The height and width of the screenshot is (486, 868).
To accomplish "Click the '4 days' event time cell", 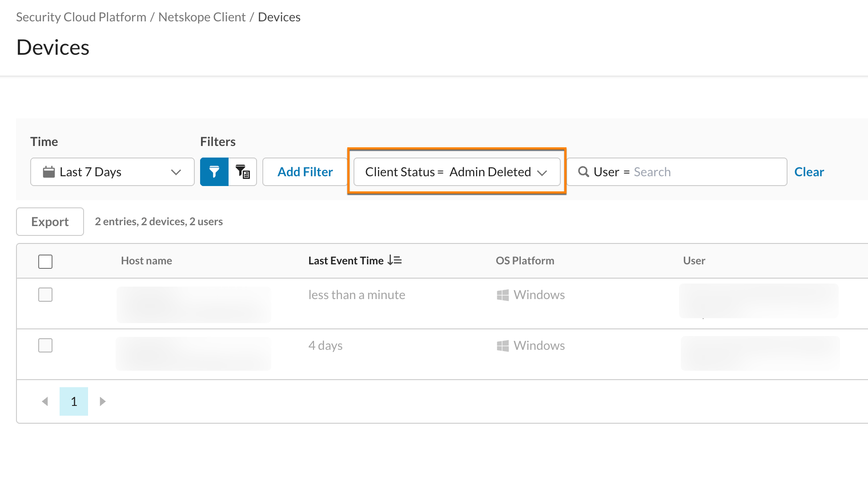I will [325, 346].
